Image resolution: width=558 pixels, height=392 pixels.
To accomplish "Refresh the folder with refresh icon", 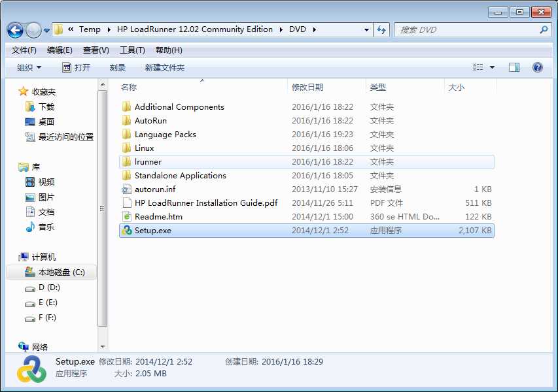I will point(381,30).
